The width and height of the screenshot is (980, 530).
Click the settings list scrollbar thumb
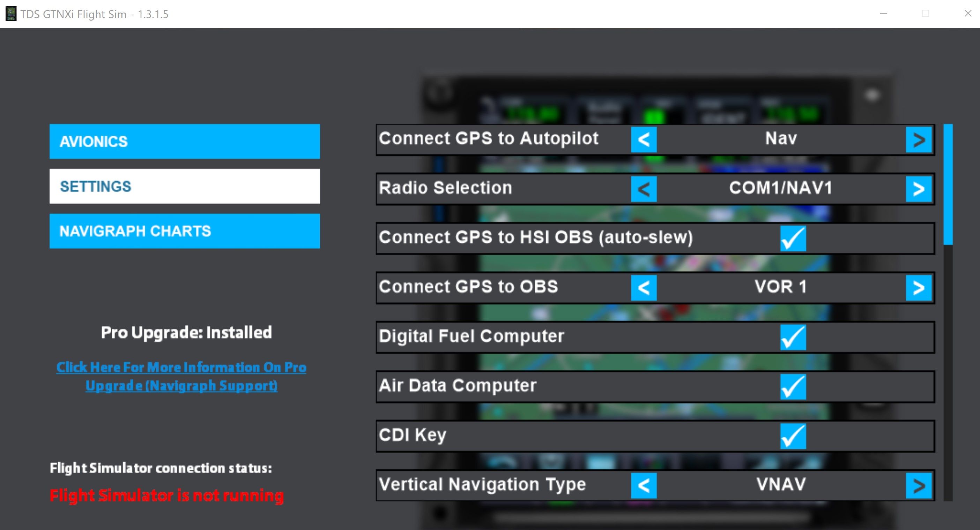coord(948,184)
